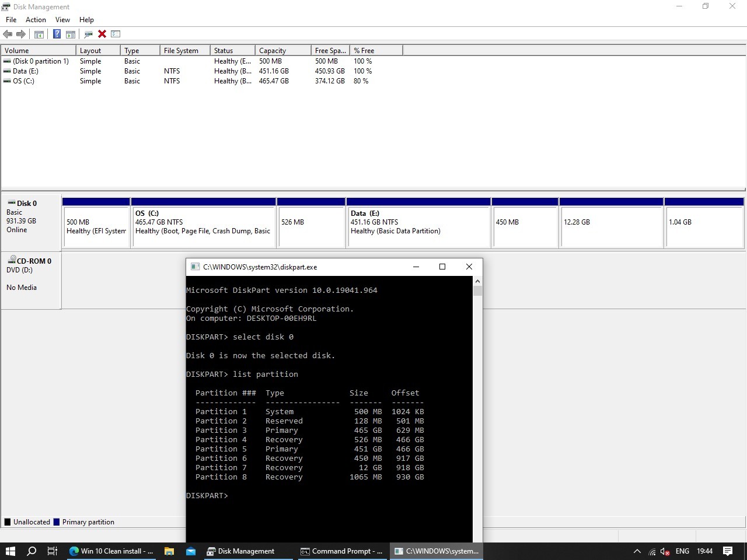This screenshot has height=560, width=747.
Task: Open the Properties checklist toolbar icon
Action: (x=116, y=34)
